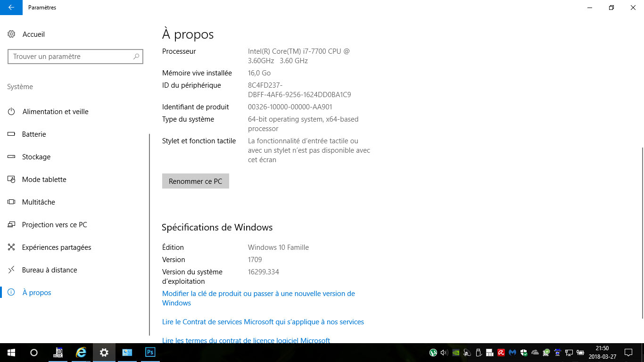Open Photoshop from the taskbar
This screenshot has height=362, width=644.
150,352
